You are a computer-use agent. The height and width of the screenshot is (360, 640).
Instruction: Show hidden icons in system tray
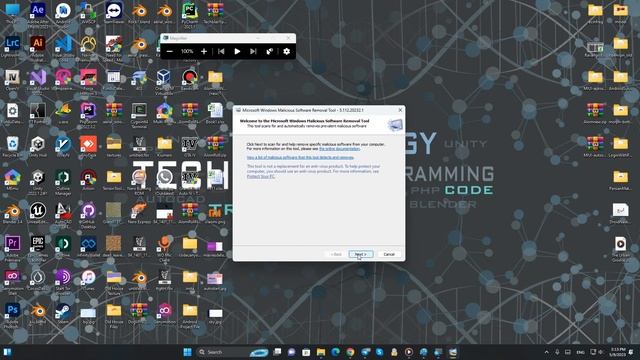pos(547,352)
